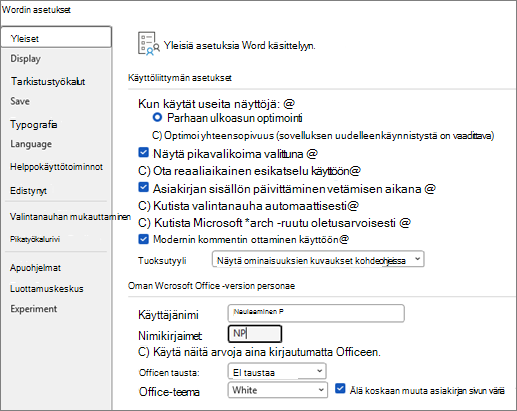517x411 pixels.
Task: Select Apuohjelmat category
Action: (x=35, y=268)
